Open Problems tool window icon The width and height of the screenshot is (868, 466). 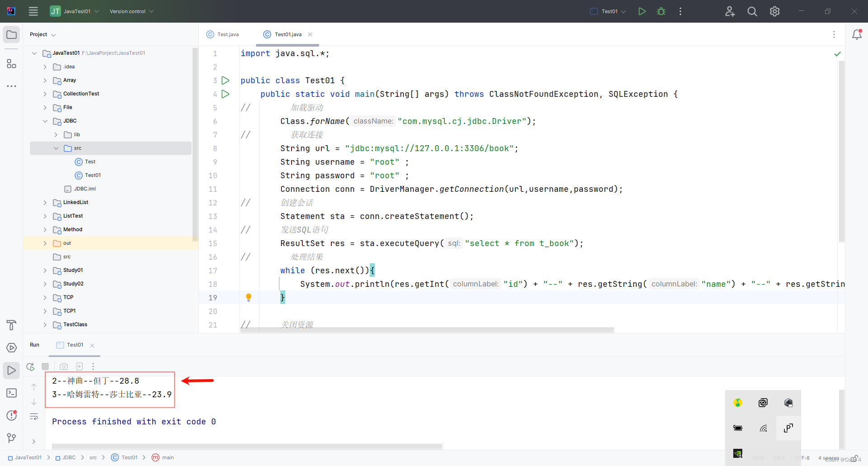(x=11, y=415)
